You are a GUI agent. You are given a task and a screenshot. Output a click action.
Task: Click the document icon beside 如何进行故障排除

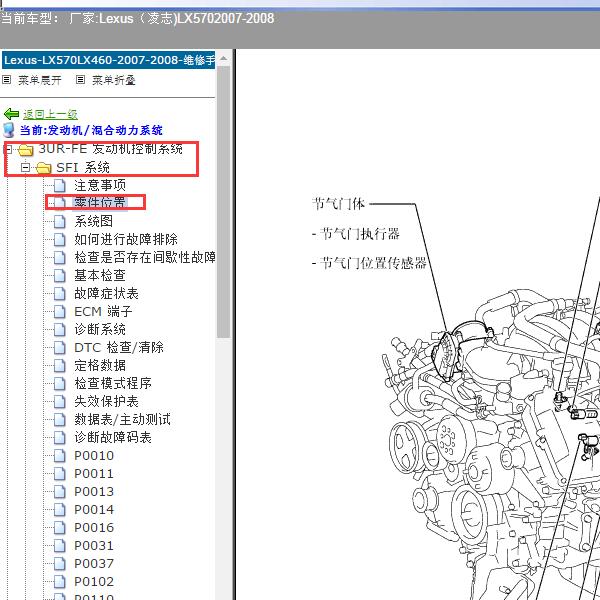[60, 240]
